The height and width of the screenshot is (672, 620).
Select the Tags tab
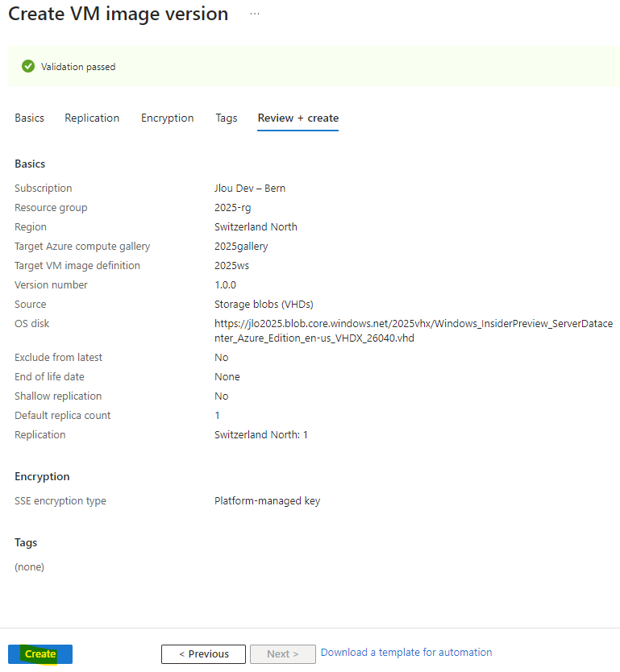[x=227, y=118]
